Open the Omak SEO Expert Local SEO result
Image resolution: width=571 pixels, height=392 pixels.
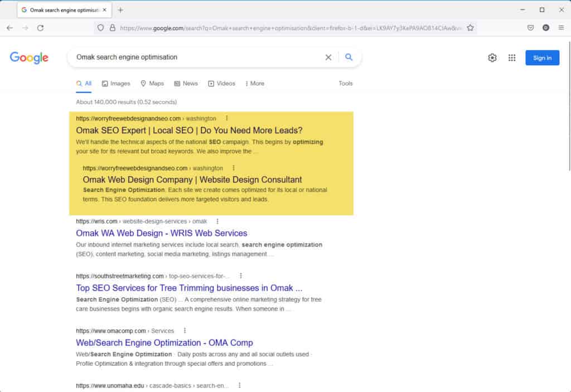click(189, 130)
